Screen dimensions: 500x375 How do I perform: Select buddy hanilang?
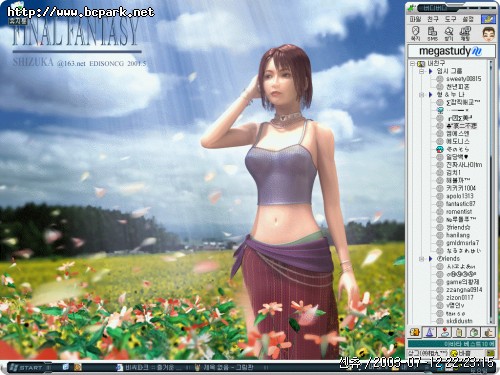point(458,235)
